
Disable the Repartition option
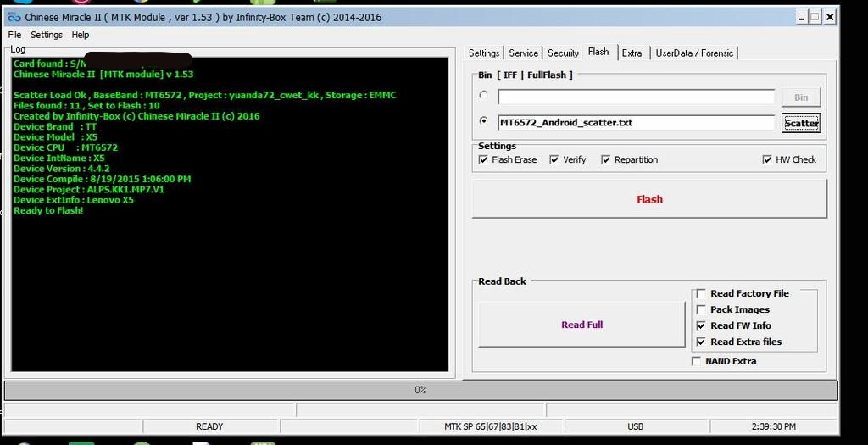click(606, 159)
